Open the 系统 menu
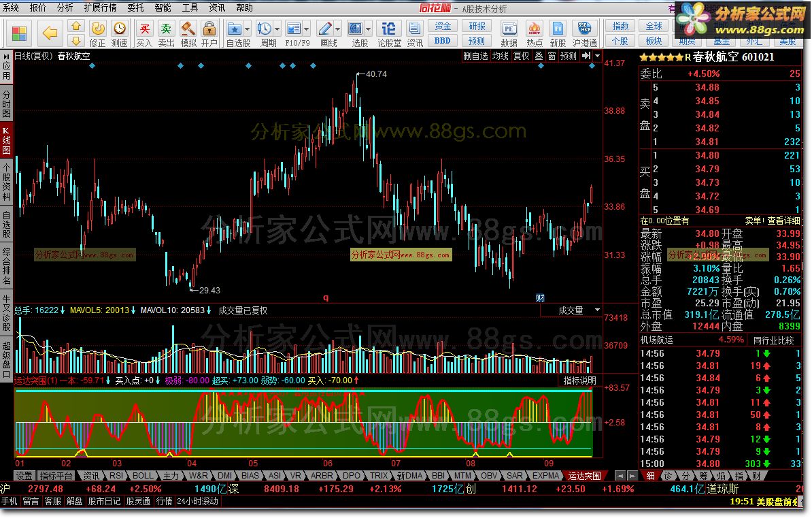Image resolution: width=812 pixels, height=518 pixels. click(x=11, y=7)
